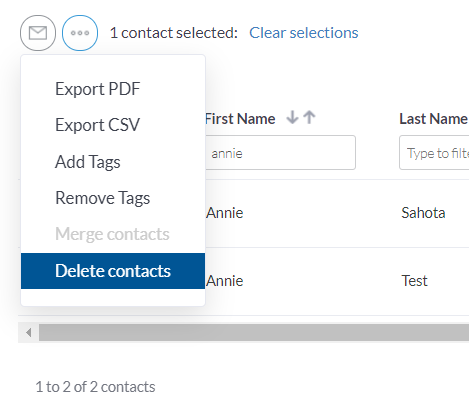
Task: Click the horizontal scrollbar track
Action: pos(254,332)
